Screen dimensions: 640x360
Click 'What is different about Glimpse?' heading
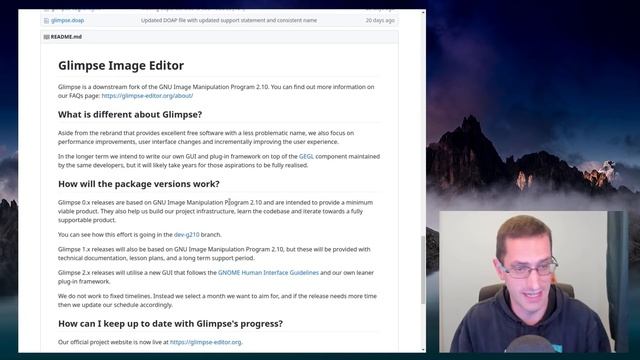[x=130, y=114]
